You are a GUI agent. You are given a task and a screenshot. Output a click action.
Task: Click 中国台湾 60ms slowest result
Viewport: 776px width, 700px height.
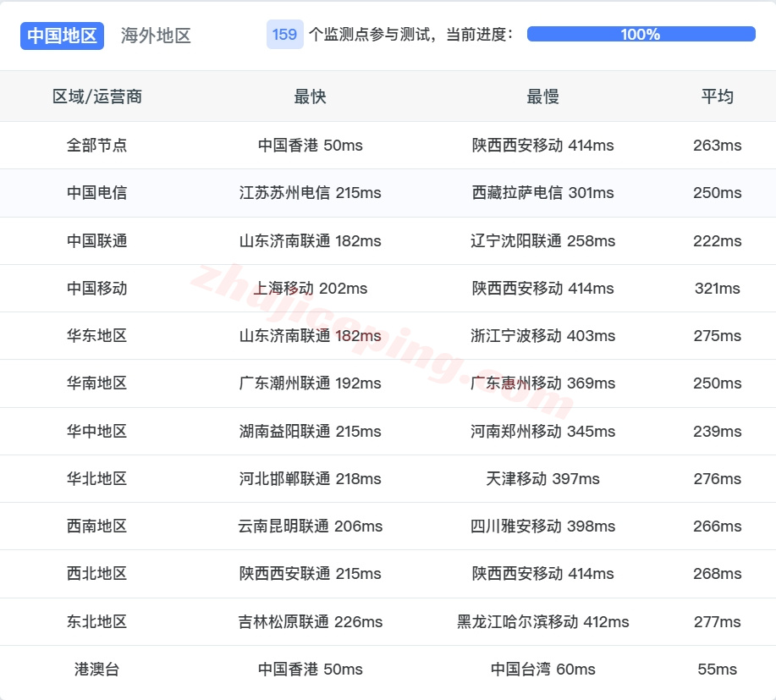coord(542,669)
